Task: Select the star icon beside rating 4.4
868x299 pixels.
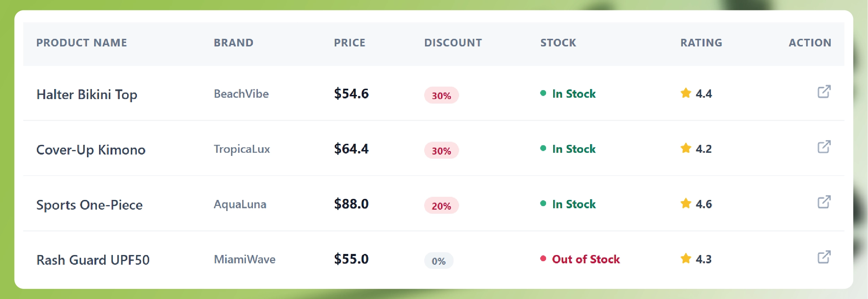Action: coord(686,93)
